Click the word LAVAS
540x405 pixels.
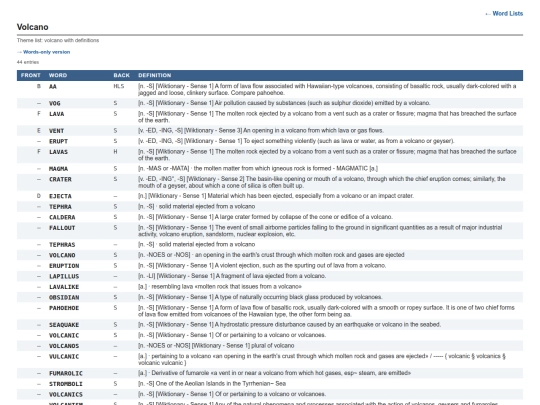tap(58, 152)
